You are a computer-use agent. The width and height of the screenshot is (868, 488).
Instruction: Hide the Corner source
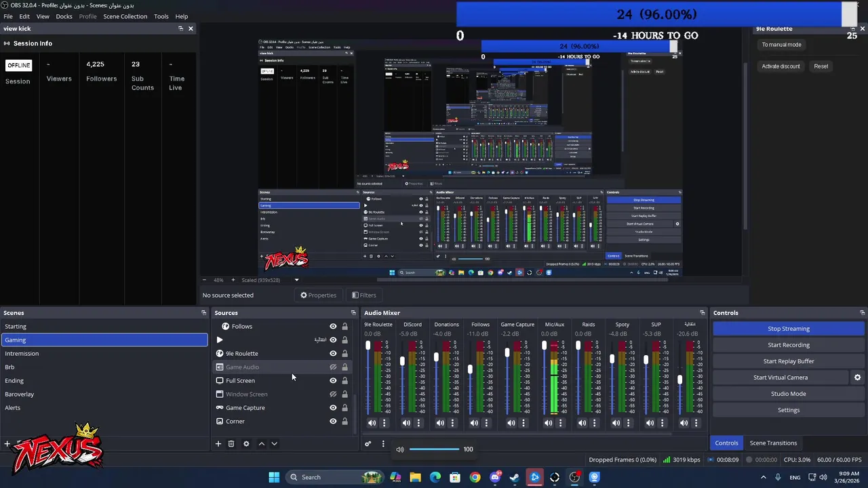[333, 422]
